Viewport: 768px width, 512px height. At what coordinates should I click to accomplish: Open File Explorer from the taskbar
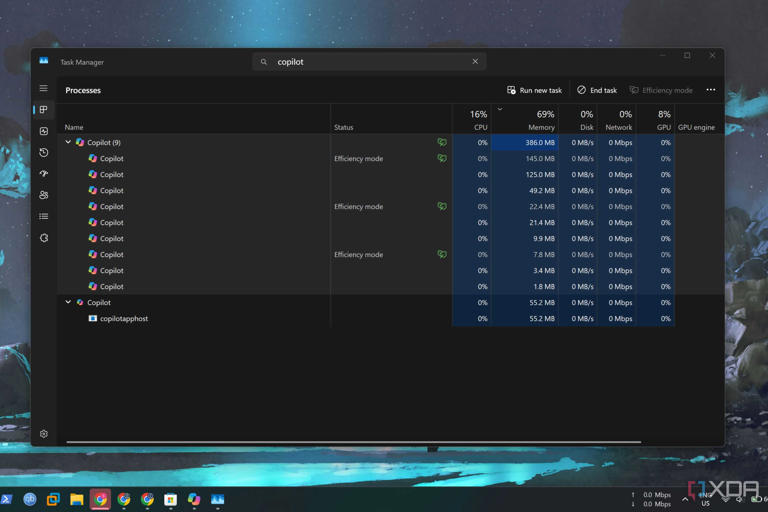click(76, 499)
